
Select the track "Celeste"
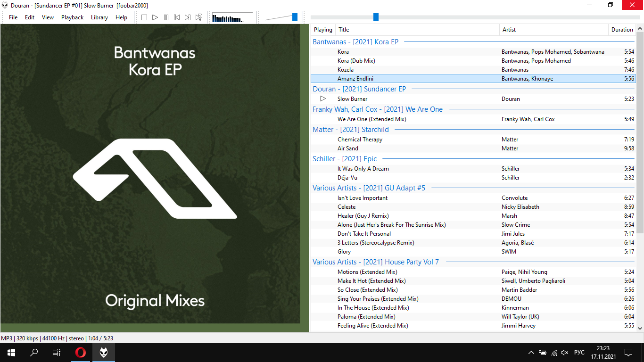click(x=473, y=207)
